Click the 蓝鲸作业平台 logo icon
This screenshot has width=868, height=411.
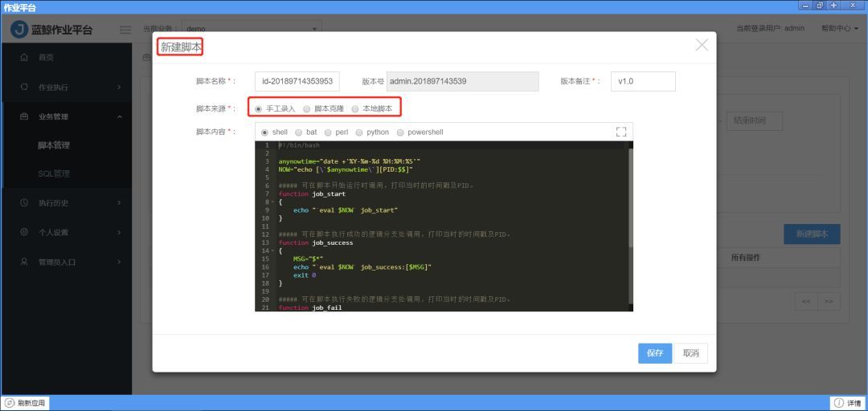[x=19, y=30]
